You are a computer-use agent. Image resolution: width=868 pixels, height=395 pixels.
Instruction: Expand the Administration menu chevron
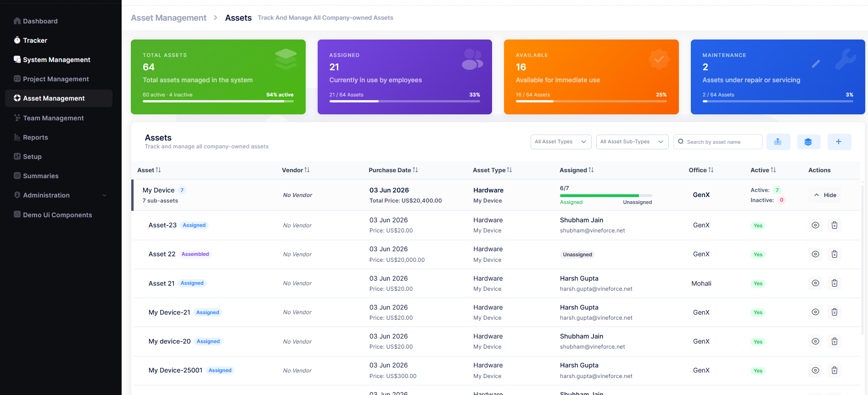[104, 195]
